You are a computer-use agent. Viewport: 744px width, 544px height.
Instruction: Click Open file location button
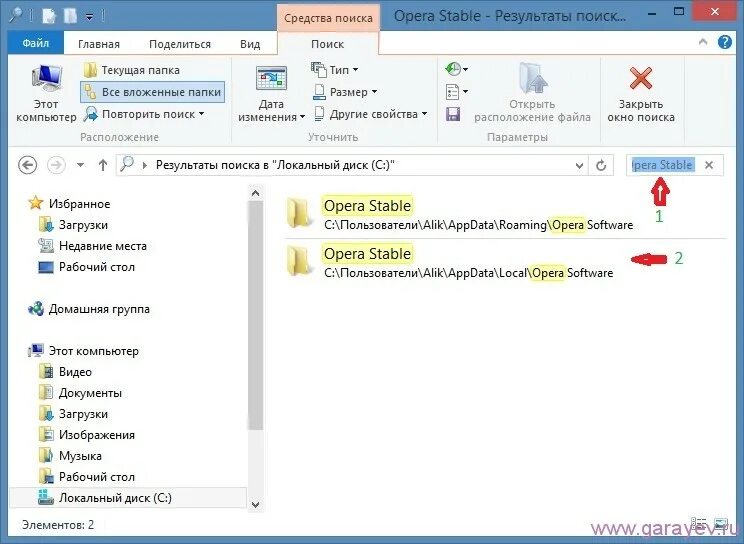pyautogui.click(x=532, y=94)
